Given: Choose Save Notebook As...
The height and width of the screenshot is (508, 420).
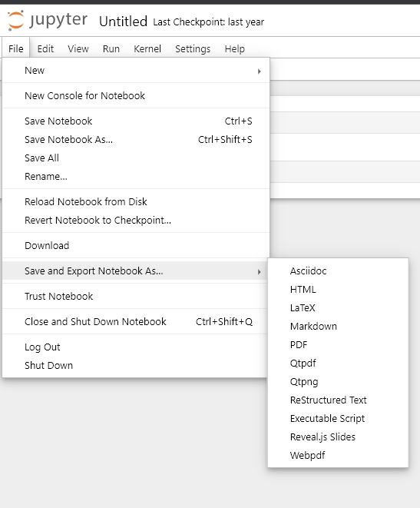Looking at the screenshot, I should (x=136, y=139).
